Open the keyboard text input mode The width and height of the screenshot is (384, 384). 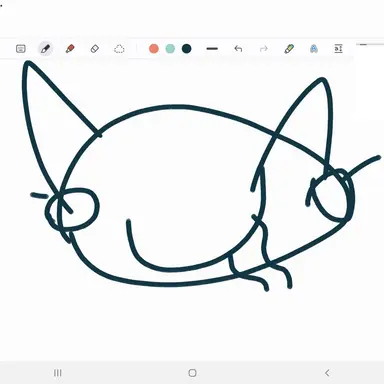[21, 49]
